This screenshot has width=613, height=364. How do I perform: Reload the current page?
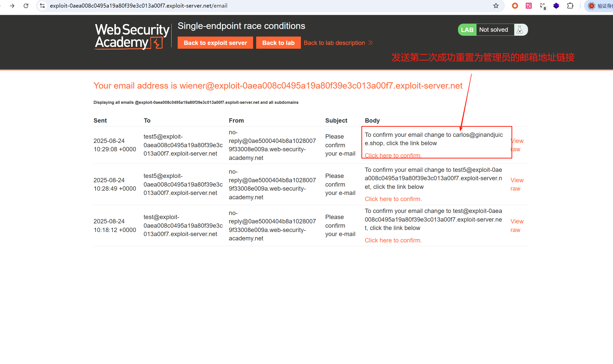(x=26, y=6)
